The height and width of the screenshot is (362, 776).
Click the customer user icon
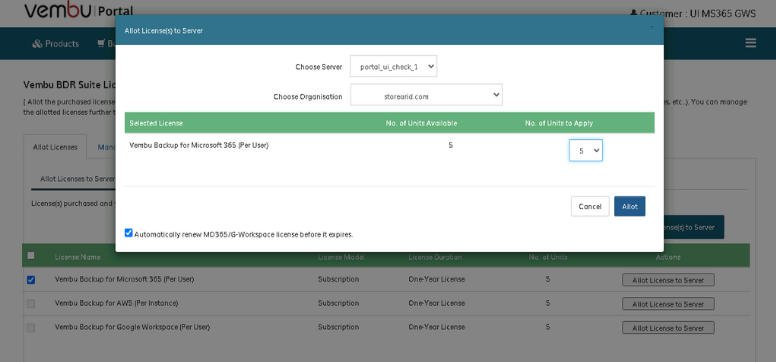point(633,13)
